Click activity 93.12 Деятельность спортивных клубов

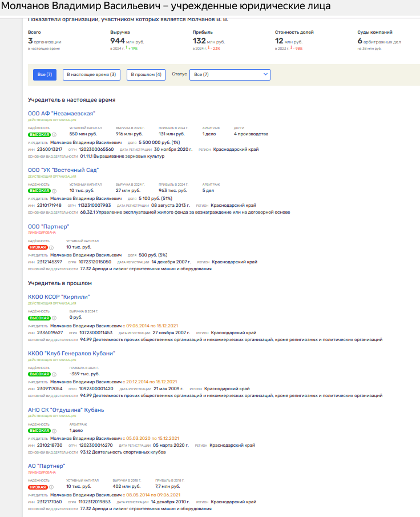tap(123, 452)
